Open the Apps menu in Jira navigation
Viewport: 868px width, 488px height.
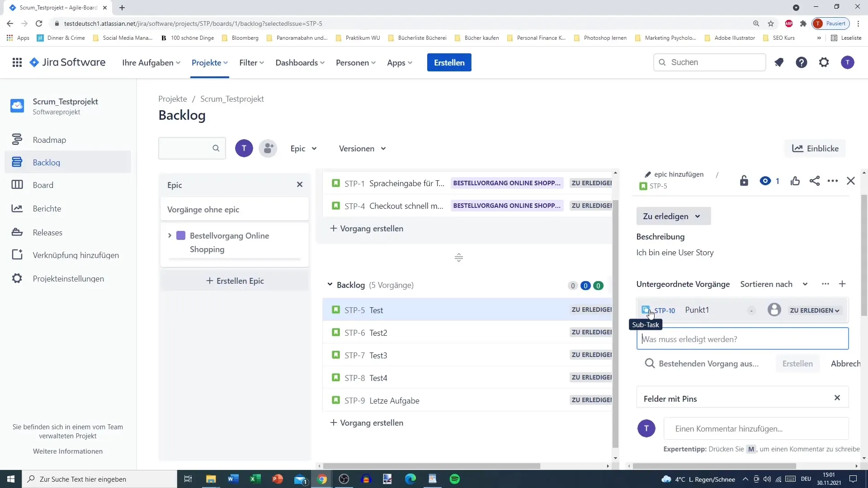400,63
